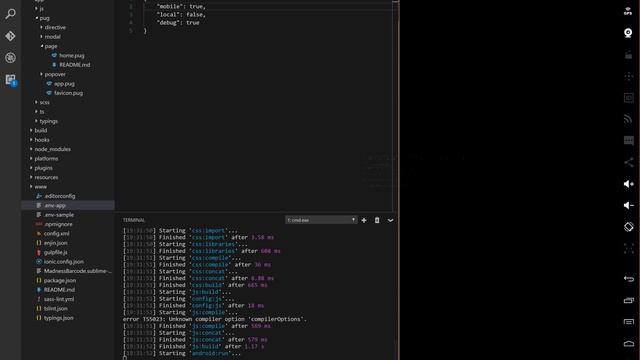The image size is (640, 360).
Task: Click the "debug": true line in editor
Action: [x=178, y=23]
